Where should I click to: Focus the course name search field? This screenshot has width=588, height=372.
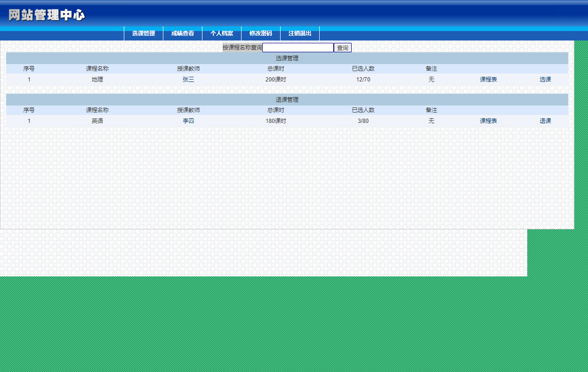[298, 48]
